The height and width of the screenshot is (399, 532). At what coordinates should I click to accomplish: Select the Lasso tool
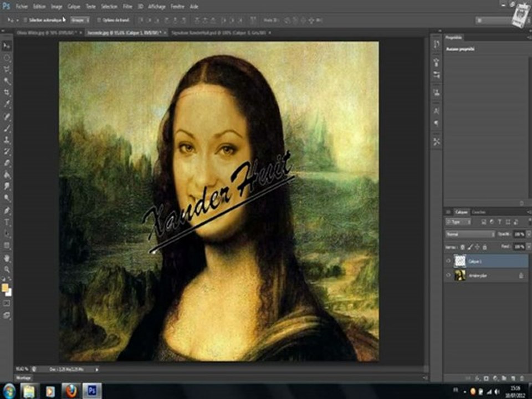[7, 69]
